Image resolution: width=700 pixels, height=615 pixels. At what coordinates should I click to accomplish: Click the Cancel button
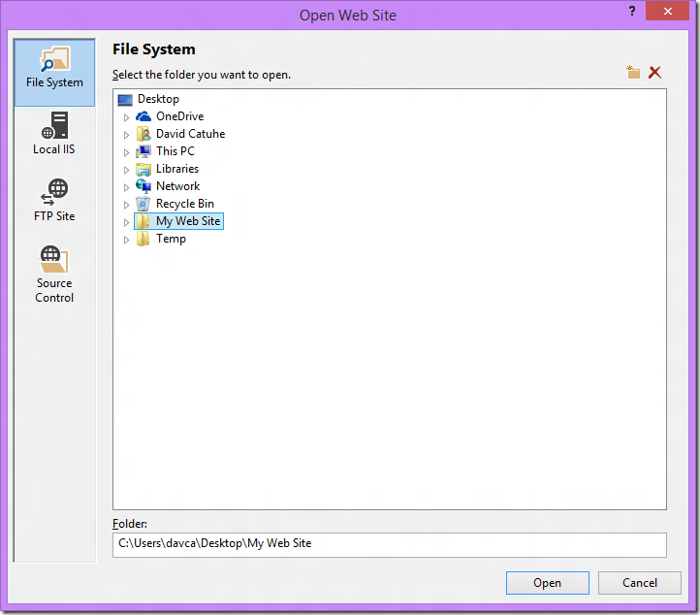click(640, 583)
